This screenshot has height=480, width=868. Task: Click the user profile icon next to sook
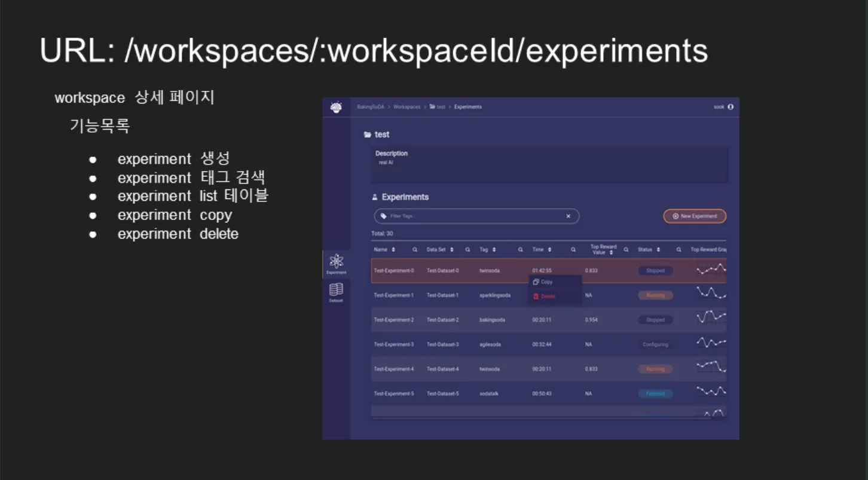[x=731, y=107]
